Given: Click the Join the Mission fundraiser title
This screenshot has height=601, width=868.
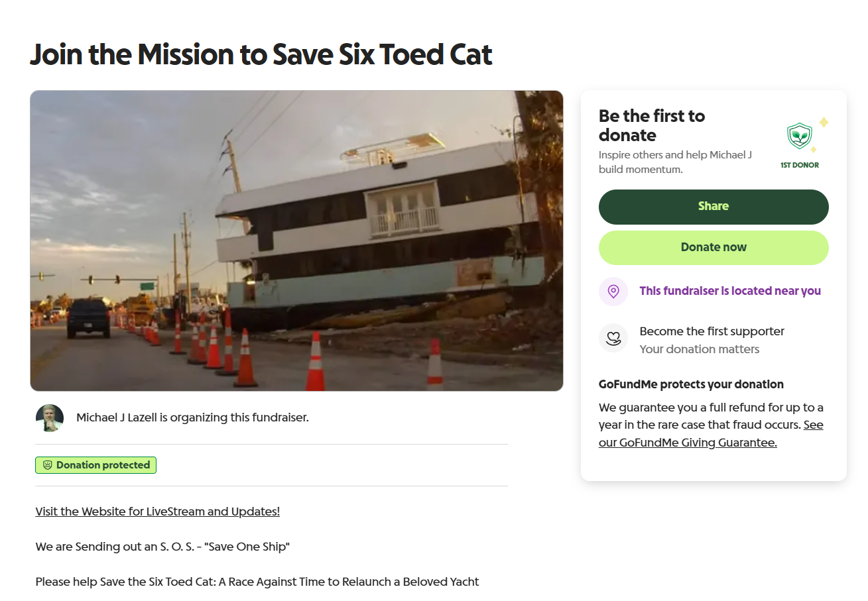Looking at the screenshot, I should click(261, 55).
